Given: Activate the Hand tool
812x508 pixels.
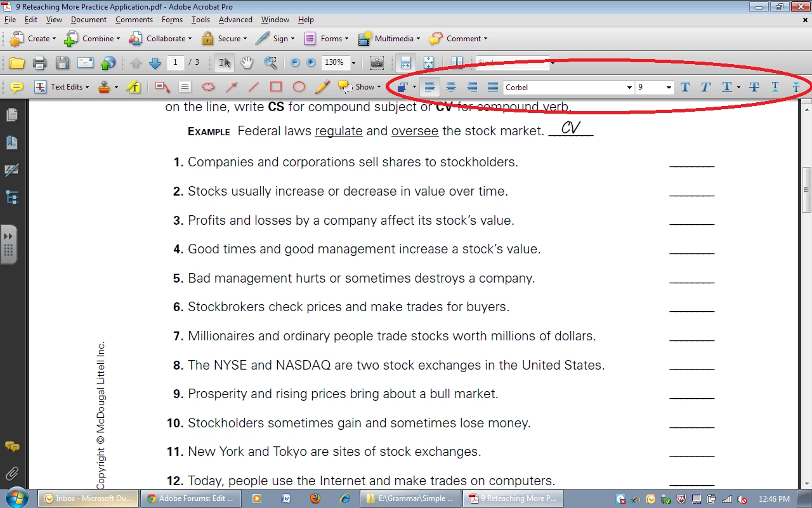Looking at the screenshot, I should click(247, 63).
